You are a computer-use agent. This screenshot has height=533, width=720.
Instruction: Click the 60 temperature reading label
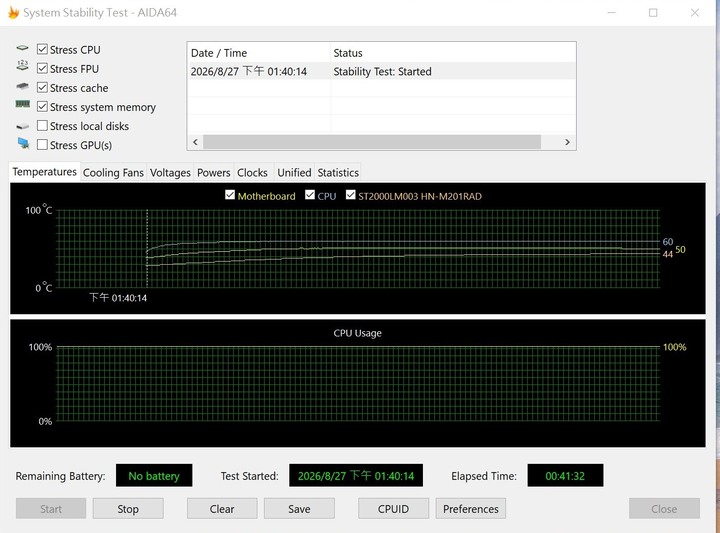coord(668,241)
